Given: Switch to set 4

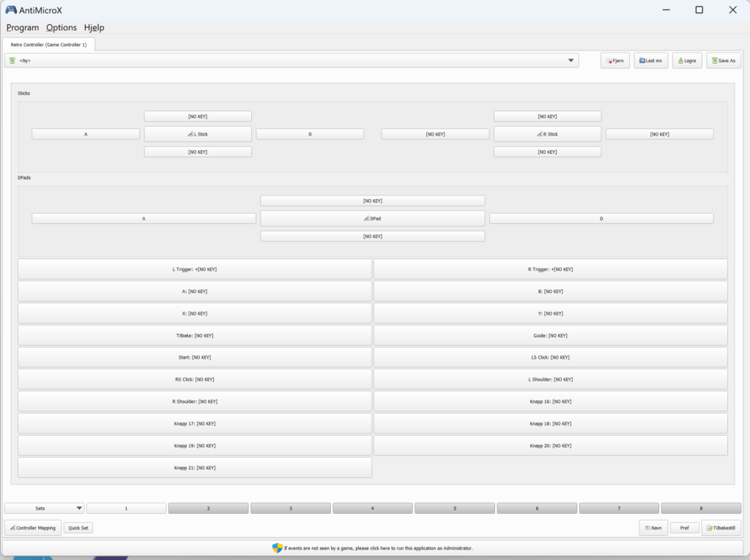Looking at the screenshot, I should (x=373, y=508).
